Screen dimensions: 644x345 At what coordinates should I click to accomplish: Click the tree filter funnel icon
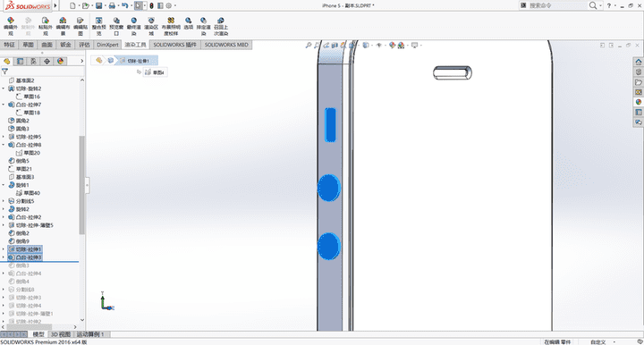point(5,72)
